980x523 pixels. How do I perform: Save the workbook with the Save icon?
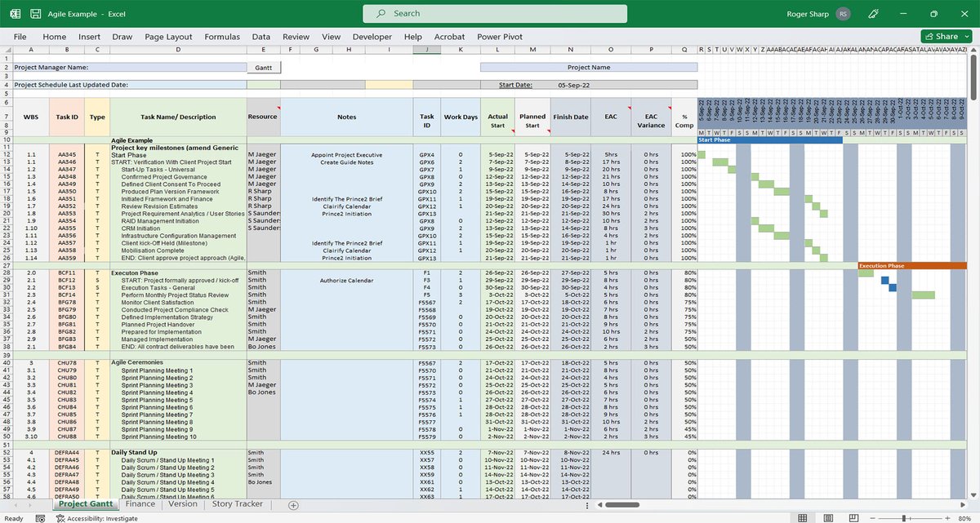click(x=37, y=14)
